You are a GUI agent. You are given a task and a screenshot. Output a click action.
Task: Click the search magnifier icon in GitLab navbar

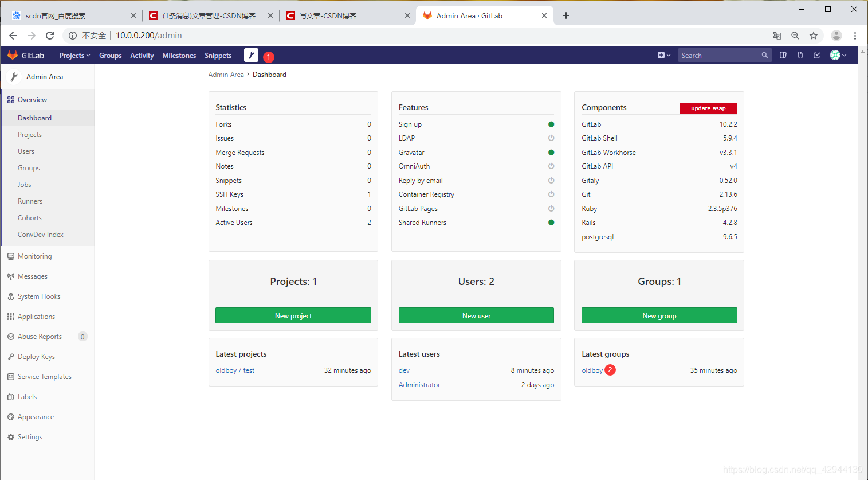(x=765, y=55)
